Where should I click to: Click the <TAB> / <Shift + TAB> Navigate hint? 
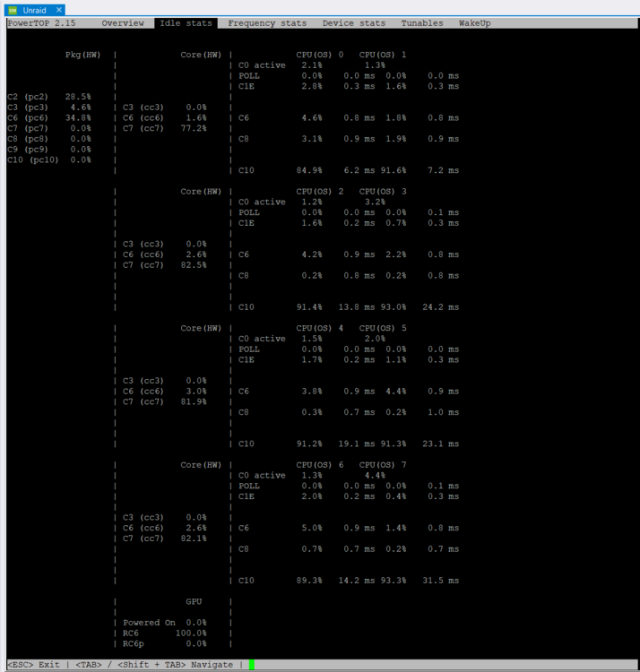click(154, 665)
